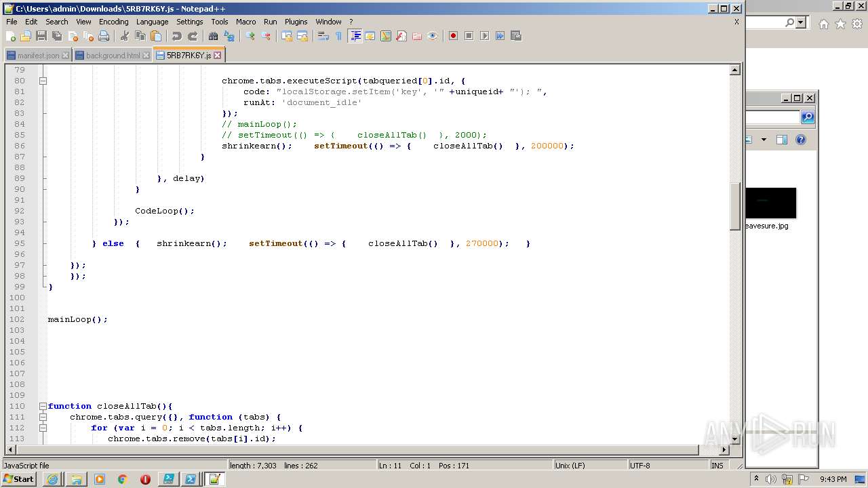The image size is (868, 488).
Task: Click the Cut scissors icon
Action: tap(125, 36)
